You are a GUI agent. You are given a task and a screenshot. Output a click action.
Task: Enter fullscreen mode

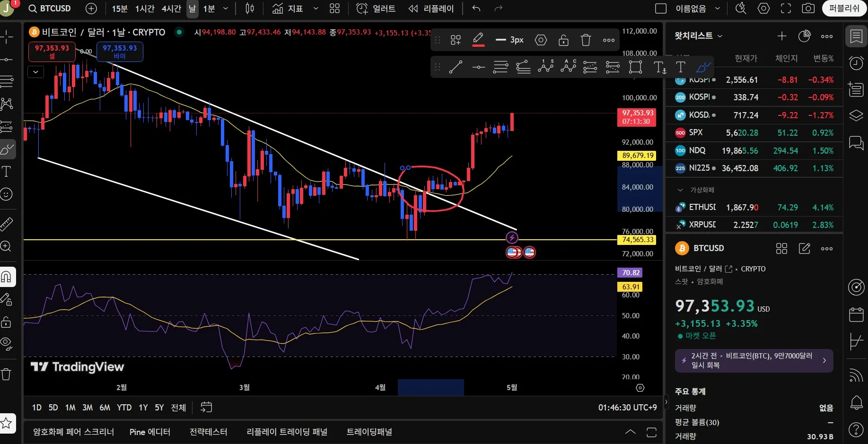pos(786,9)
